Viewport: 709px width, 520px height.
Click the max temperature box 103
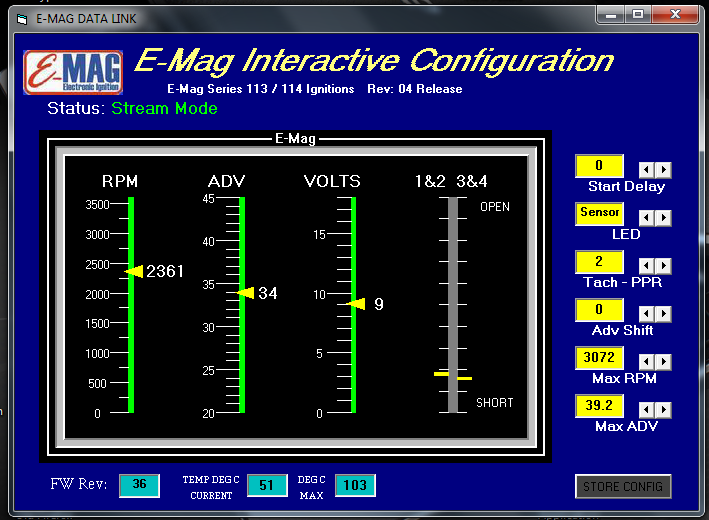pos(355,486)
